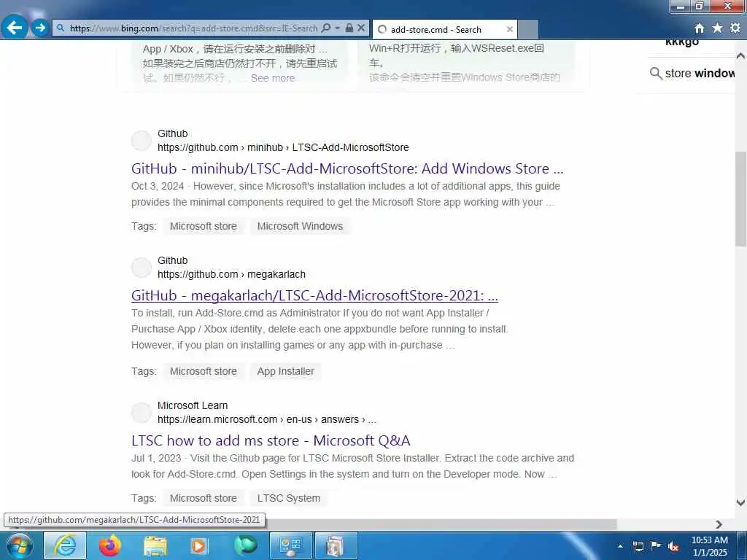
Task: Show hidden tray icons arrow
Action: point(620,546)
